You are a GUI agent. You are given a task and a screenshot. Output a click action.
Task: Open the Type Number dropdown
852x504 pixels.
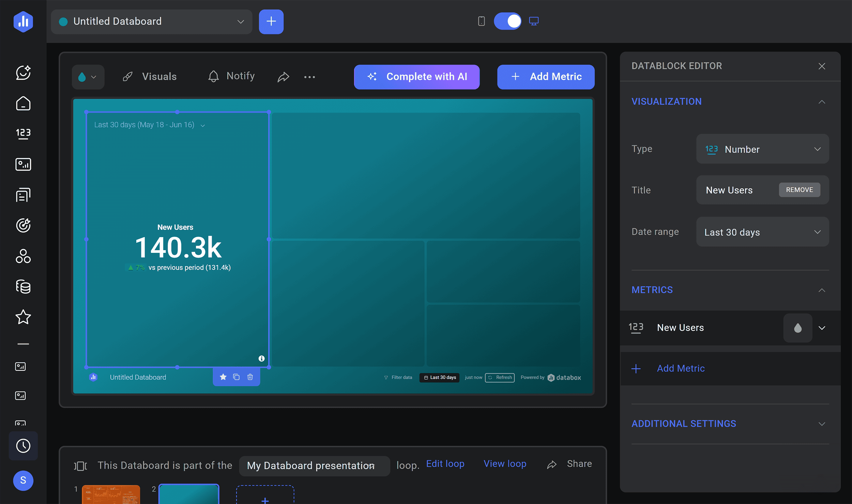762,149
